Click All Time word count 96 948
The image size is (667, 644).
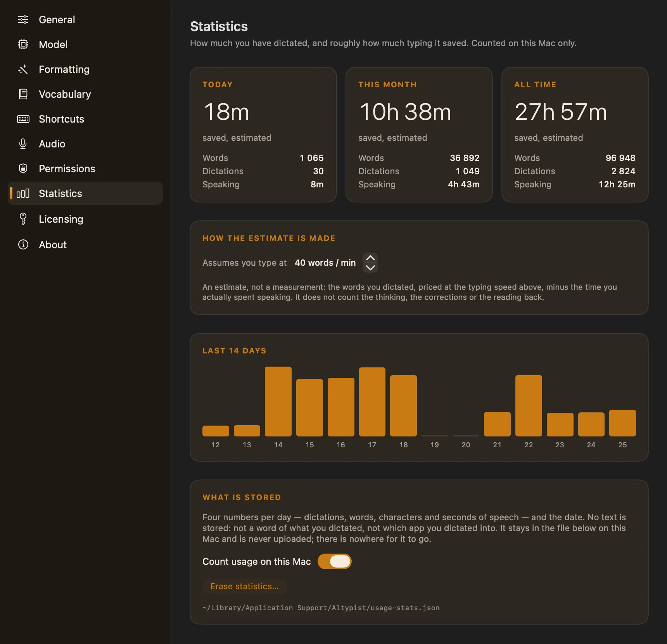(620, 158)
